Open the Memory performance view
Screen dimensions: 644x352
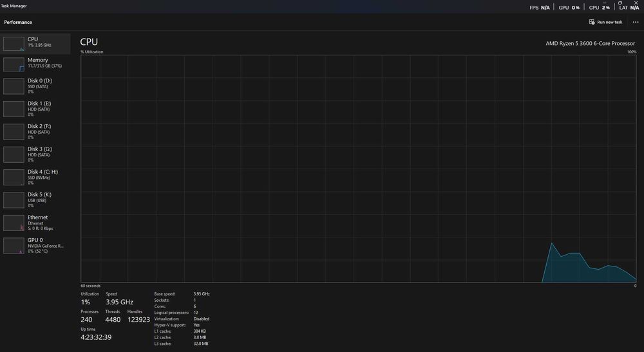coord(35,64)
